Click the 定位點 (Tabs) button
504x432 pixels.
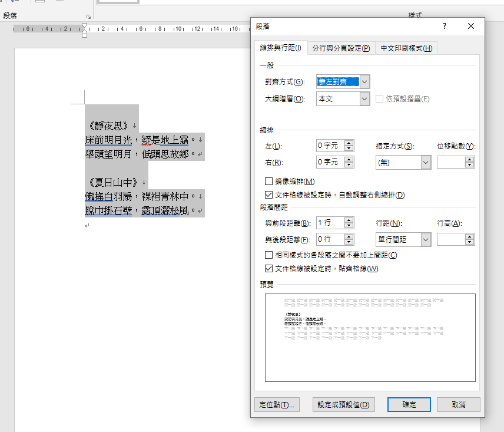pyautogui.click(x=277, y=405)
